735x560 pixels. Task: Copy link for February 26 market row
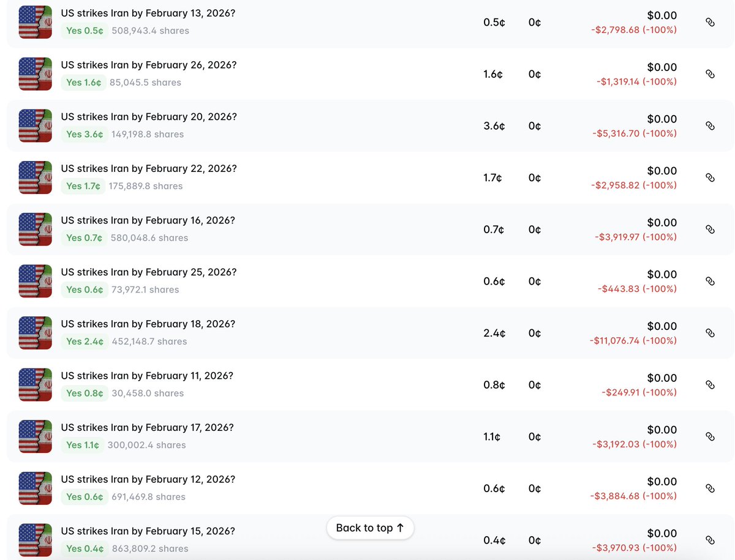click(710, 74)
